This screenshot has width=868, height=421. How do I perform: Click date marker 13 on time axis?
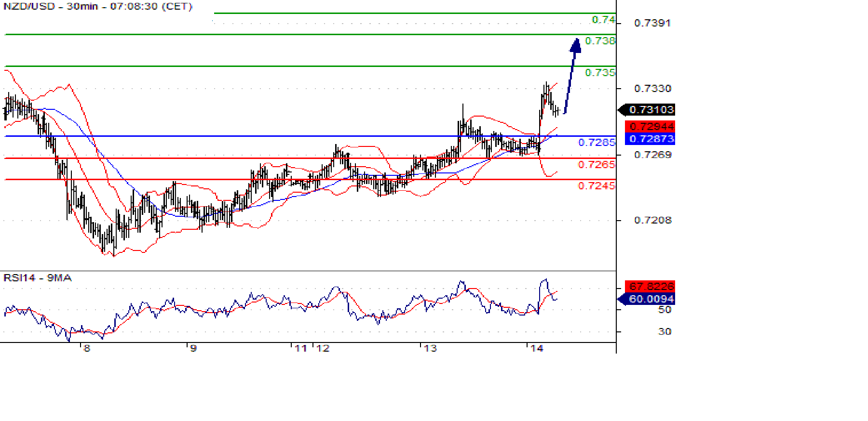(x=430, y=349)
